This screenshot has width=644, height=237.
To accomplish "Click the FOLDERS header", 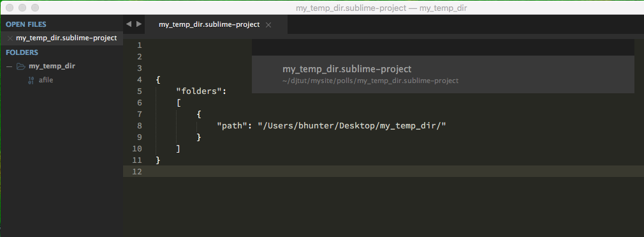I will [x=22, y=52].
